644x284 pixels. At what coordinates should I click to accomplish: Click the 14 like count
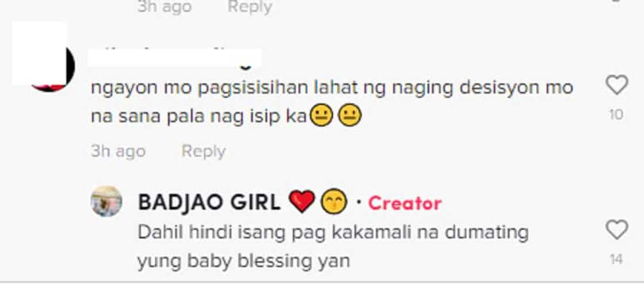[x=616, y=259]
